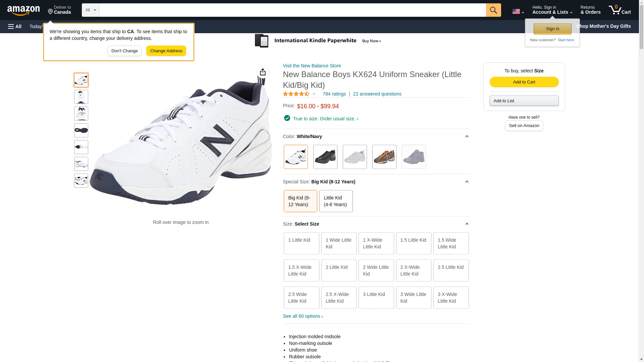Open the All hamburger menu
Viewport: 644px width, 362px height.
click(15, 26)
